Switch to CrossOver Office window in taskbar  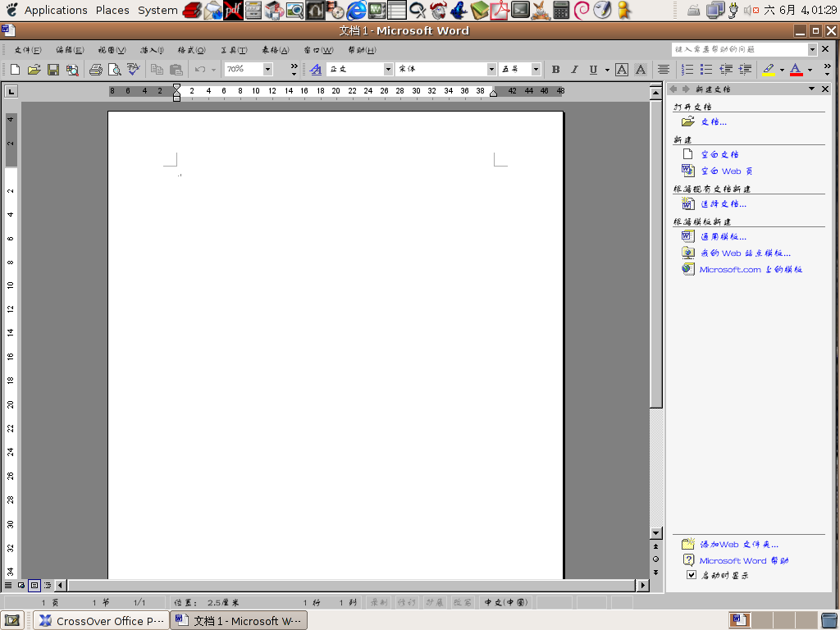click(102, 620)
